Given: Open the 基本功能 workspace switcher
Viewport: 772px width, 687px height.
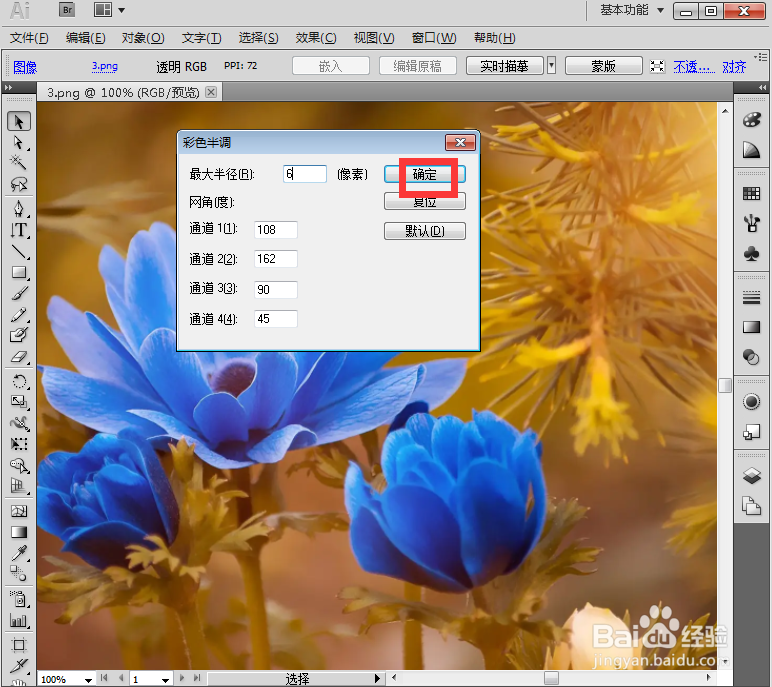Looking at the screenshot, I should click(x=632, y=10).
